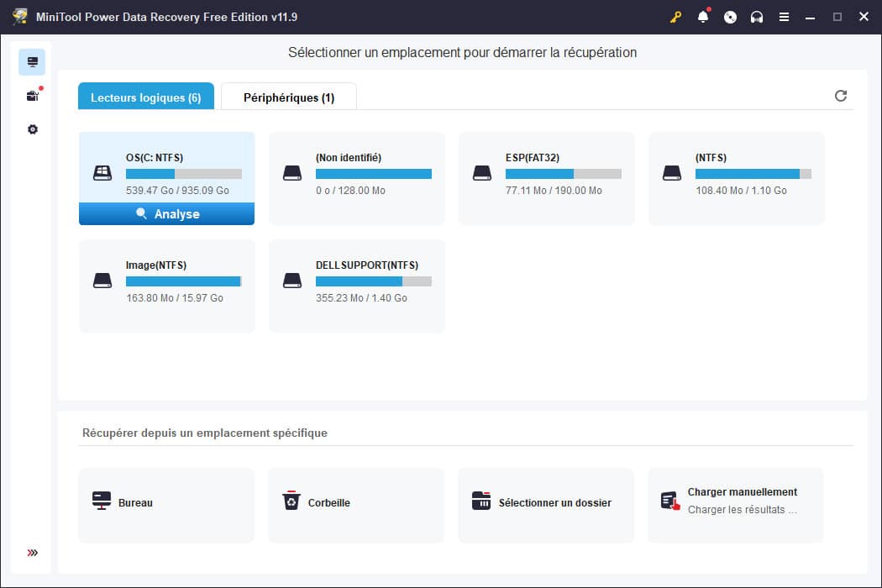Check notifications via the bell icon
The width and height of the screenshot is (882, 588).
tap(704, 17)
